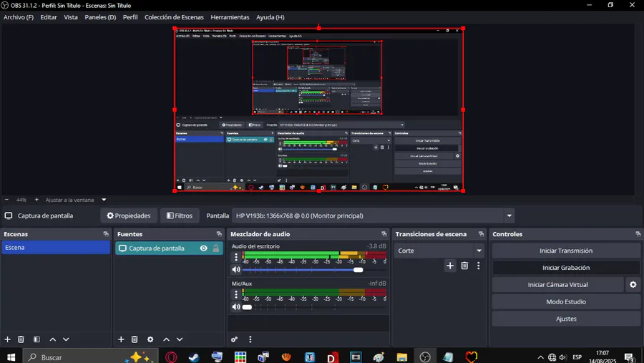Viewport: 644px width, 363px height.
Task: Open Archivo (F) menu
Action: pyautogui.click(x=19, y=17)
